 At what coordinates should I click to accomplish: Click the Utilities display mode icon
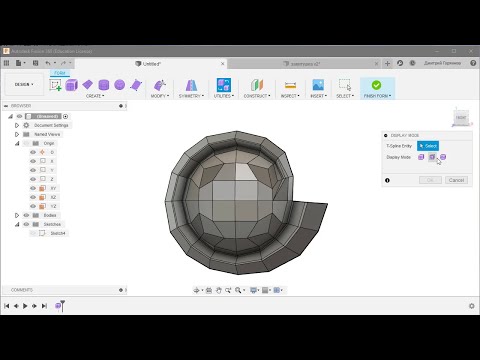pyautogui.click(x=223, y=85)
